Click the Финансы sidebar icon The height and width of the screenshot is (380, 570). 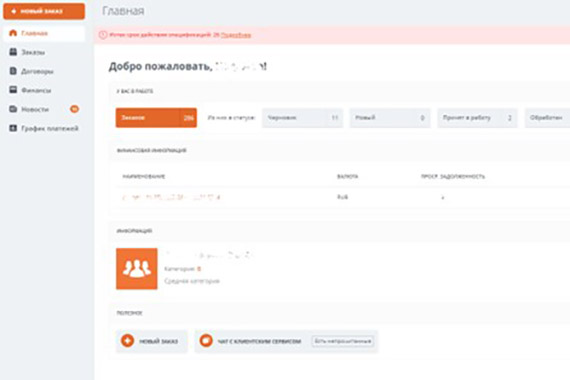click(x=13, y=90)
